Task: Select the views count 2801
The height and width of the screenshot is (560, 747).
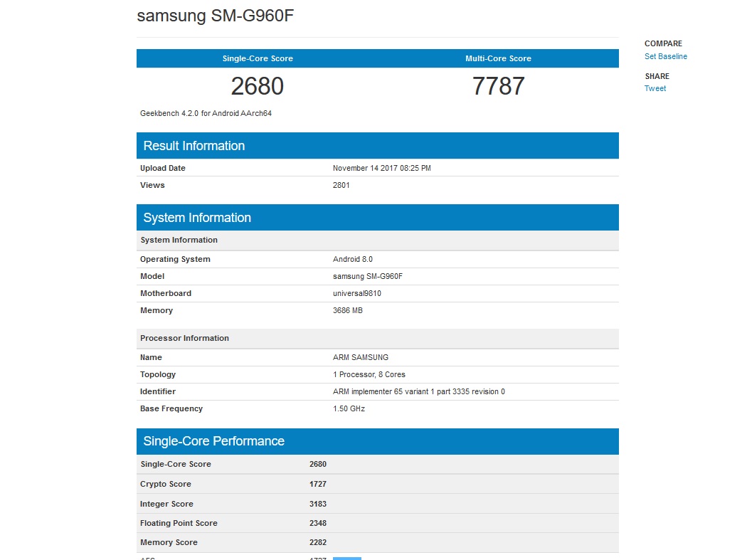Action: coord(341,186)
